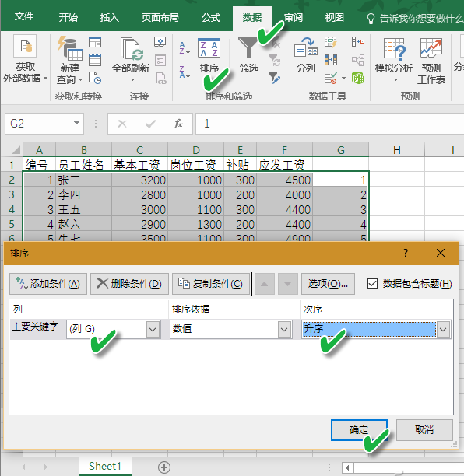
Task: Click the sort dialog help question mark
Action: pos(406,253)
